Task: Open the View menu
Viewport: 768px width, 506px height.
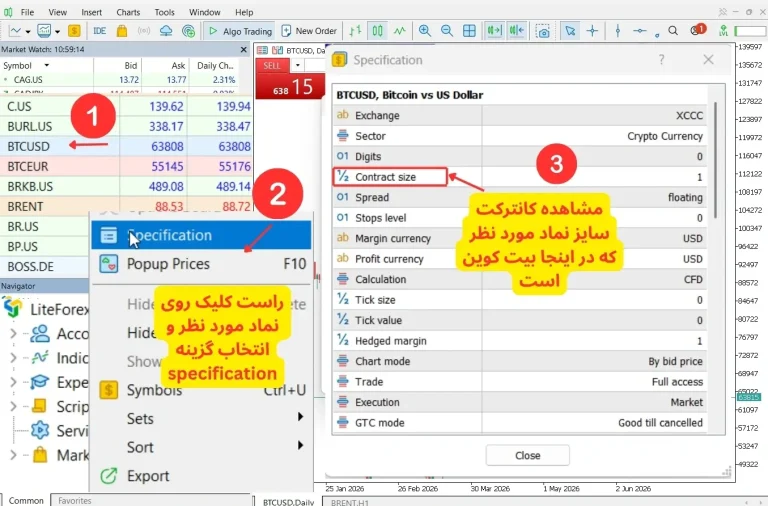Action: (57, 12)
